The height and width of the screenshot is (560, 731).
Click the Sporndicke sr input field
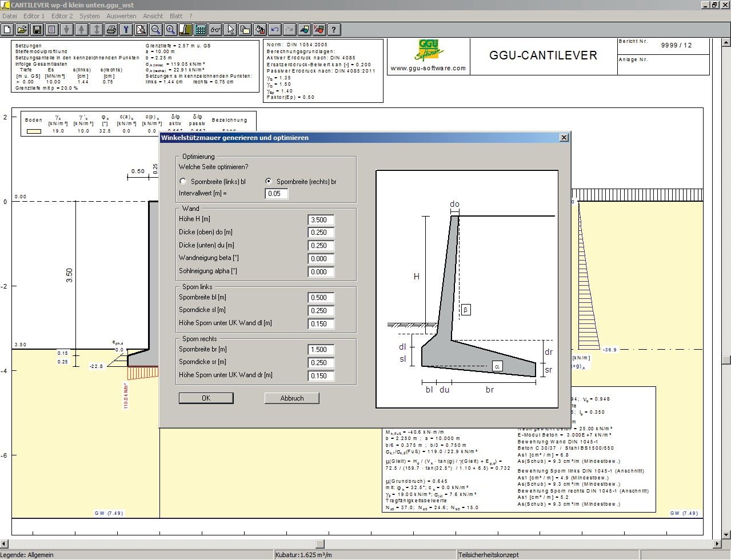[x=321, y=363]
